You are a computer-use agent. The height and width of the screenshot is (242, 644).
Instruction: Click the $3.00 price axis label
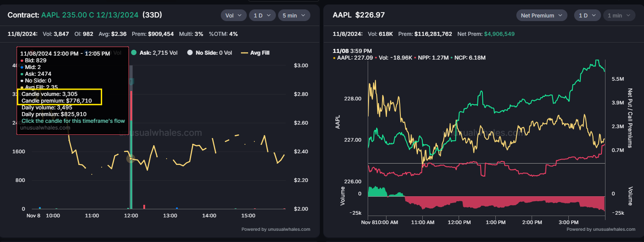(301, 65)
